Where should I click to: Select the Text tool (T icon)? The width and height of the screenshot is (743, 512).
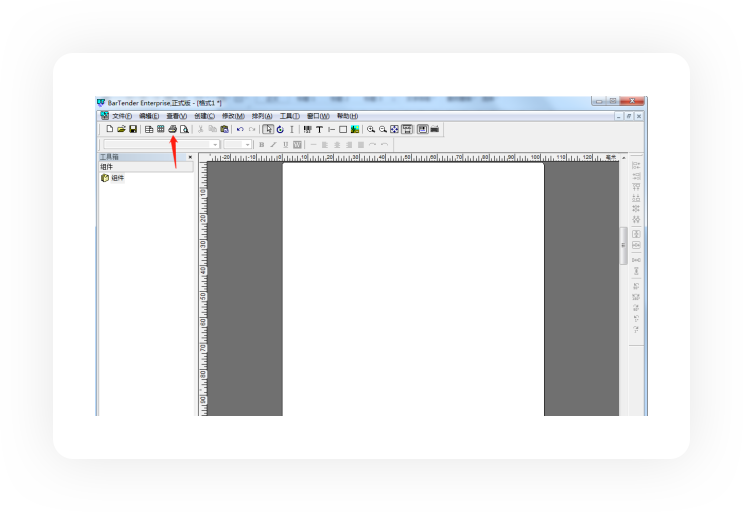[319, 129]
